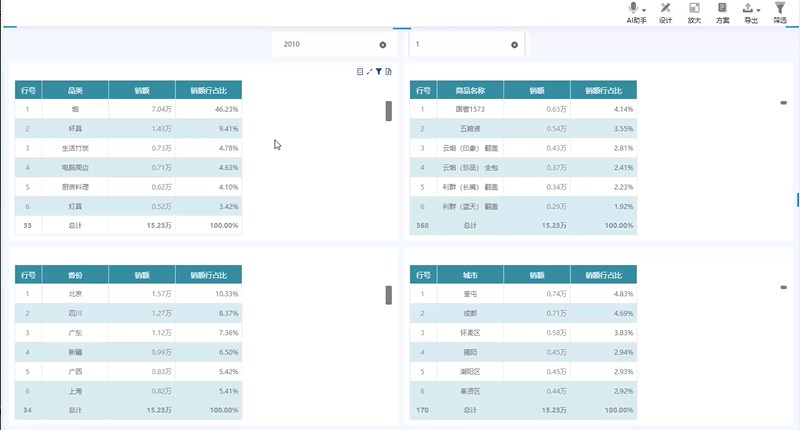The width and height of the screenshot is (800, 430).
Task: Select the 北京 province cell
Action: [x=75, y=294]
